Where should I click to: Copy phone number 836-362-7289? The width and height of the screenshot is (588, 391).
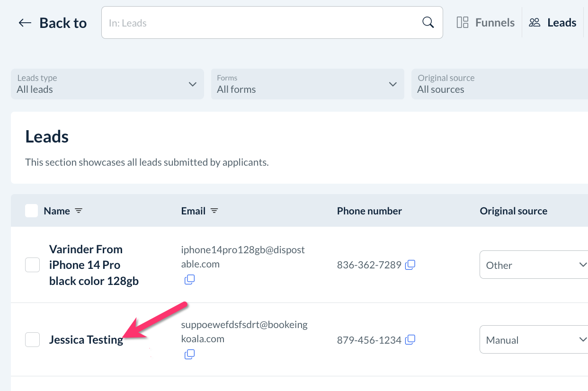410,265
